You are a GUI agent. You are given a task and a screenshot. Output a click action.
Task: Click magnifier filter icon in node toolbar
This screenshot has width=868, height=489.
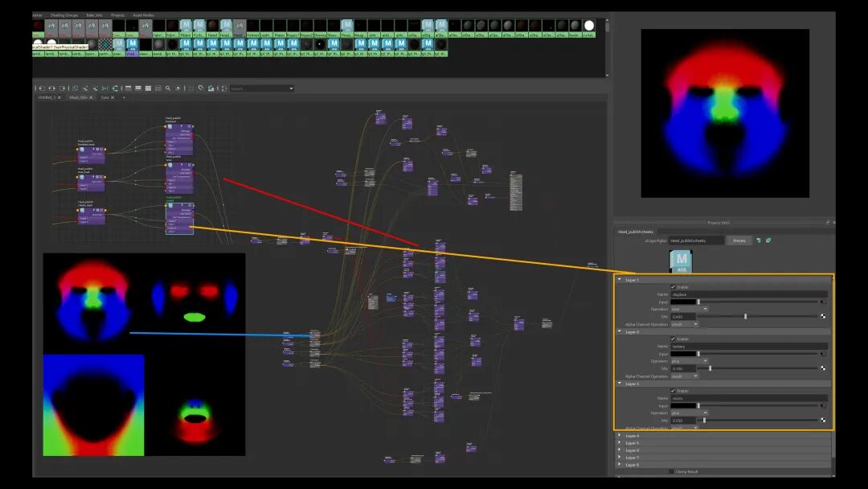[168, 88]
